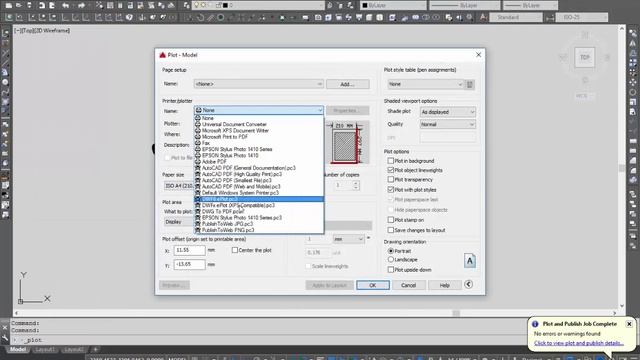
Task: Uncheck Plot object lineweights
Action: click(x=391, y=170)
